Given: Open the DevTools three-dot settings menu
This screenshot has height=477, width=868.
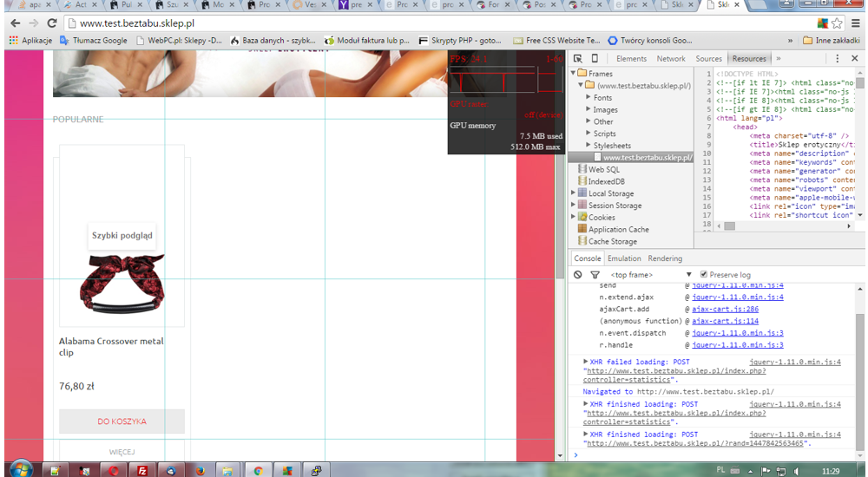Looking at the screenshot, I should pyautogui.click(x=837, y=58).
